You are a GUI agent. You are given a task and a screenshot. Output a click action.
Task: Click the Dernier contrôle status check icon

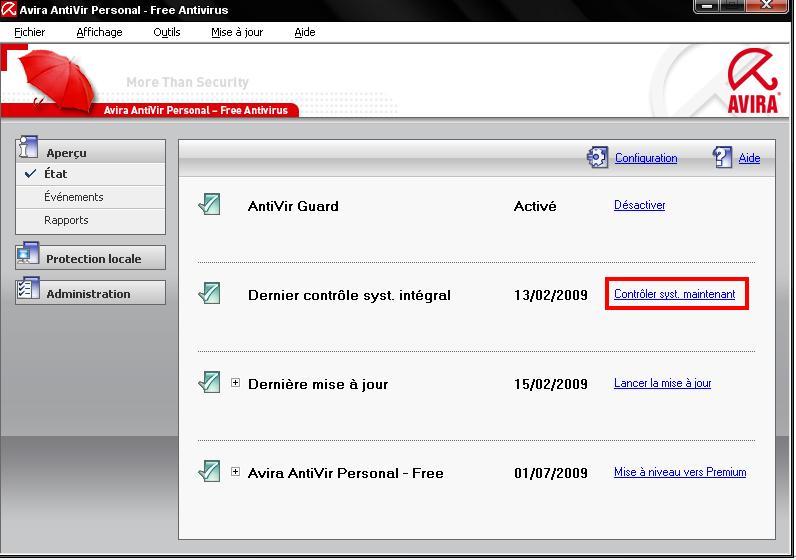(x=210, y=293)
